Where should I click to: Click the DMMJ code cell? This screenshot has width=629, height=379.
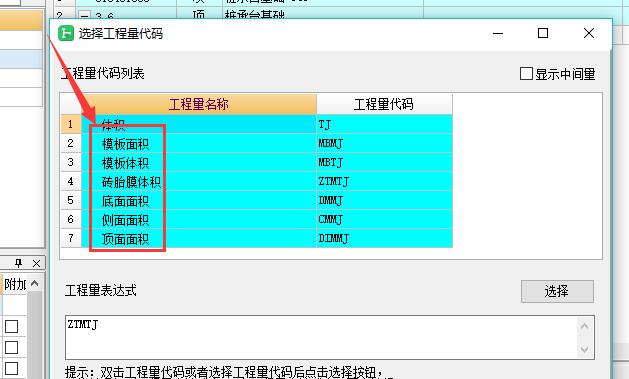pyautogui.click(x=384, y=201)
